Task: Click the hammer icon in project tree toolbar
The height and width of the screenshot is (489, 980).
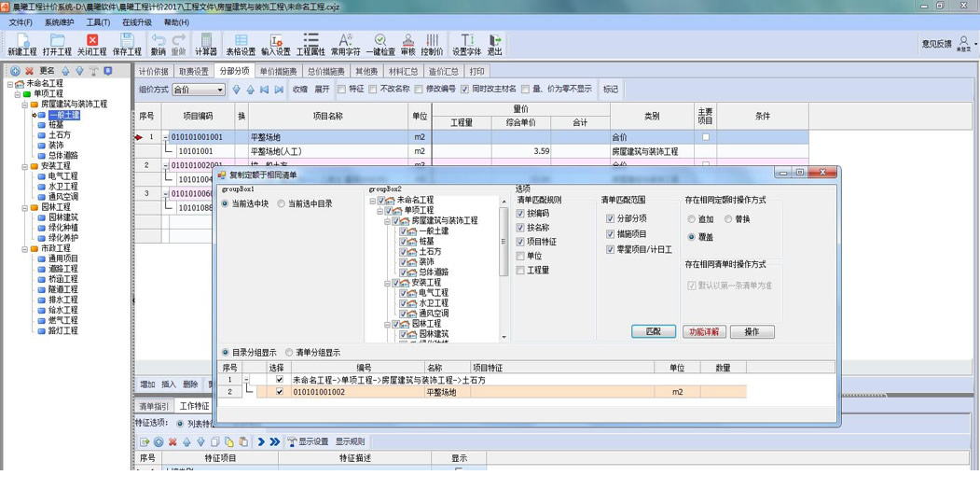Action: coord(93,71)
